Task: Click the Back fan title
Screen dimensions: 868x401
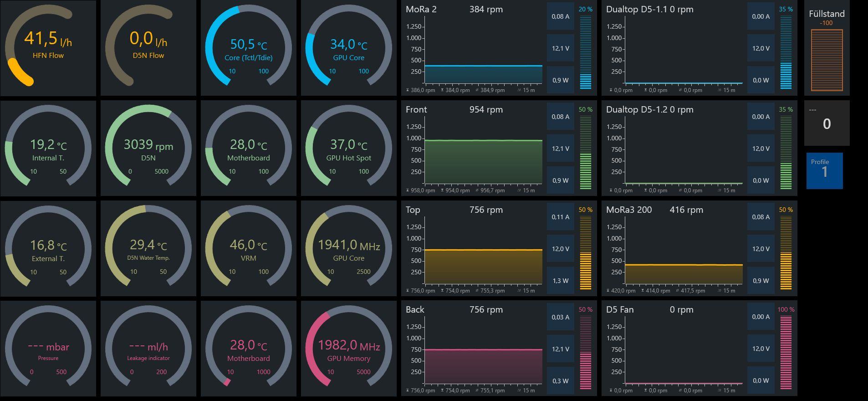Action: point(415,310)
